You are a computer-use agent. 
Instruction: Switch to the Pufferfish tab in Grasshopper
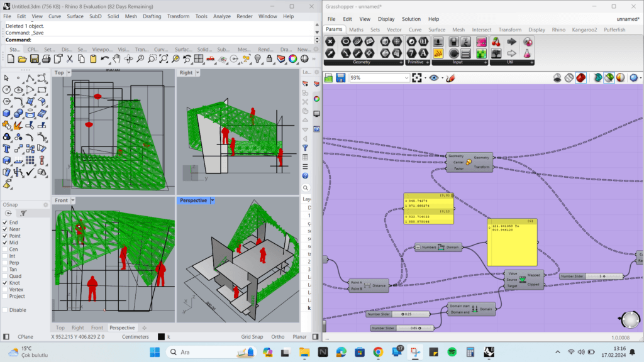[x=614, y=30]
